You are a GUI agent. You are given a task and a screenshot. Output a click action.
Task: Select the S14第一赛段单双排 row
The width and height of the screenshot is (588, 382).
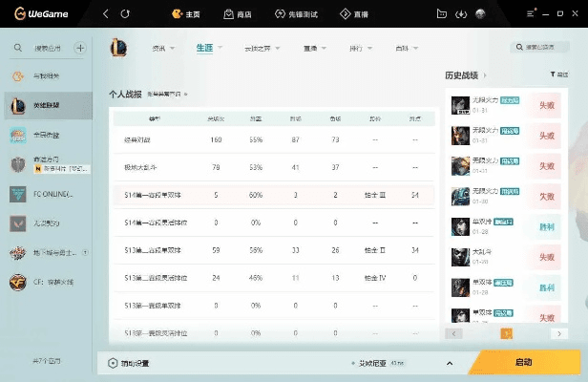274,195
